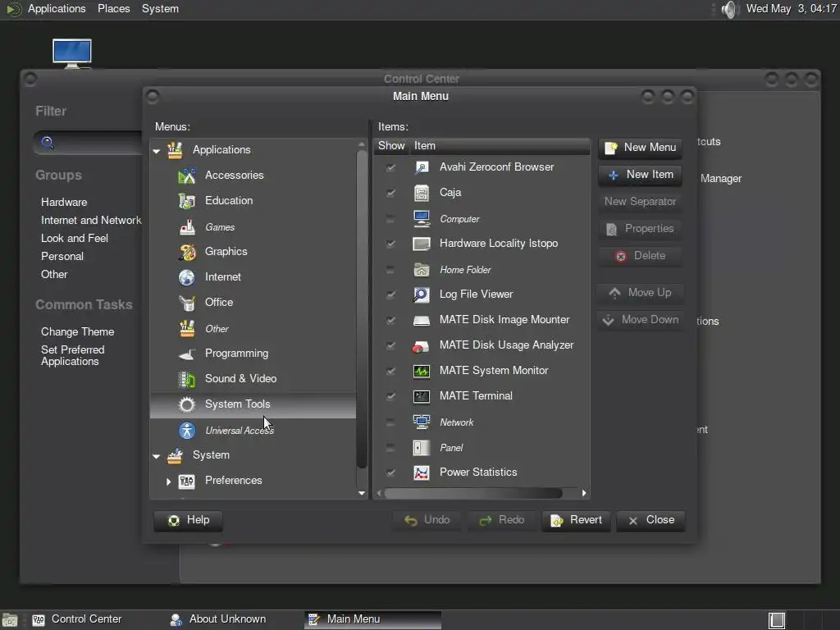The width and height of the screenshot is (840, 630).
Task: Select the Education menu icon
Action: (x=186, y=201)
